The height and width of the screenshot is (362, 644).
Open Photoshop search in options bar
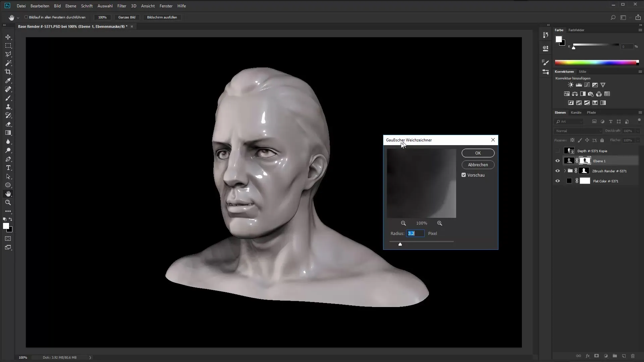coord(613,17)
